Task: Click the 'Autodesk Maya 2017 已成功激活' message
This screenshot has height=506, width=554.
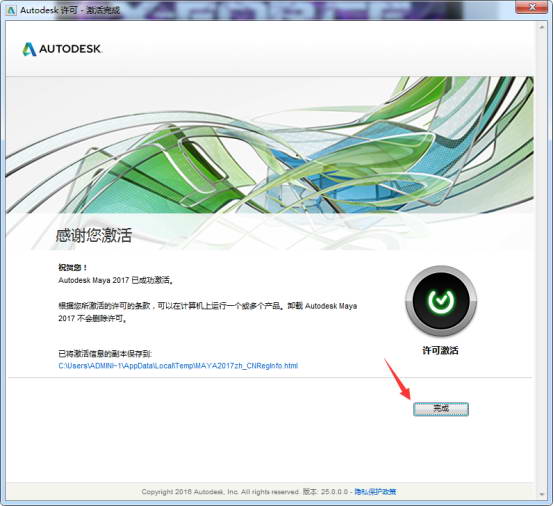Action: (115, 280)
